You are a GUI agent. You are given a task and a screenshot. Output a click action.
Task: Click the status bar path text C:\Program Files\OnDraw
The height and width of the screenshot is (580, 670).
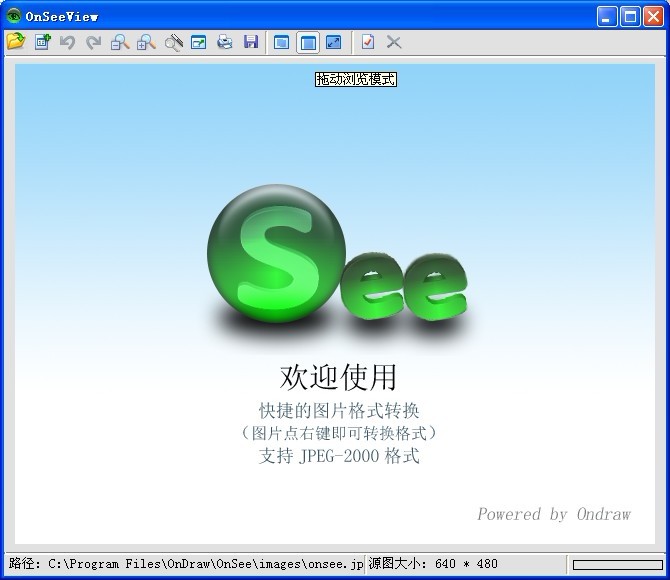(186, 564)
